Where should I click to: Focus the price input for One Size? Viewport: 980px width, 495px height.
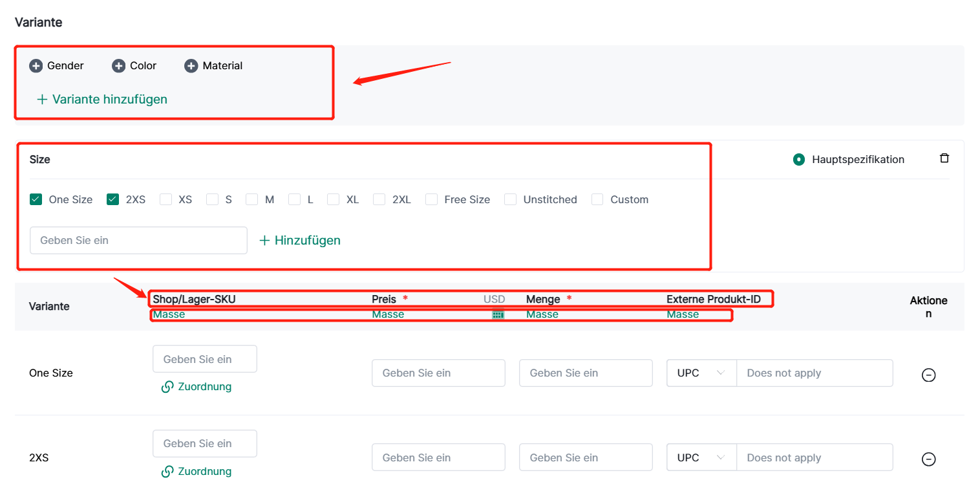point(438,373)
